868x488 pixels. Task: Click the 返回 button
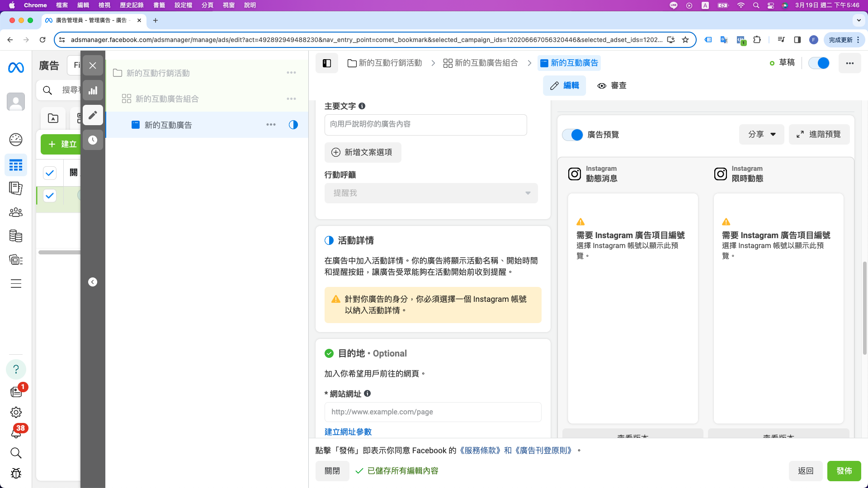pos(806,471)
